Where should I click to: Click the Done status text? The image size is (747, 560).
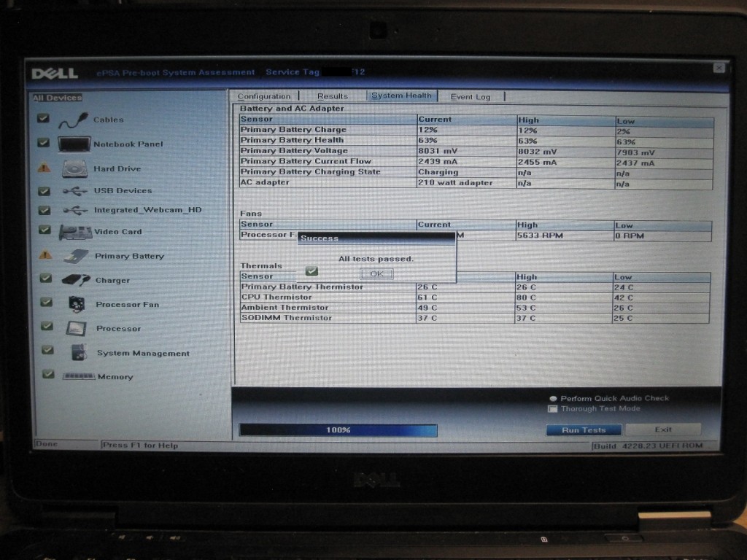[46, 444]
